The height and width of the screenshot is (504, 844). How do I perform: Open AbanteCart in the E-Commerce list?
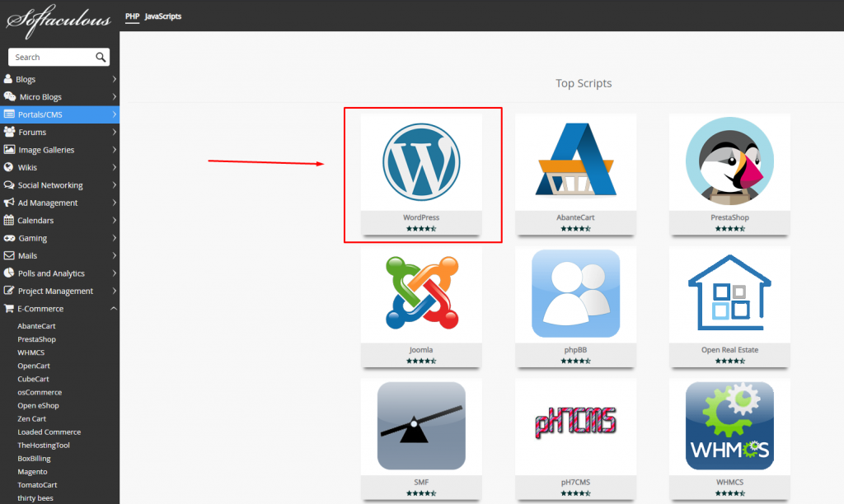click(x=36, y=326)
